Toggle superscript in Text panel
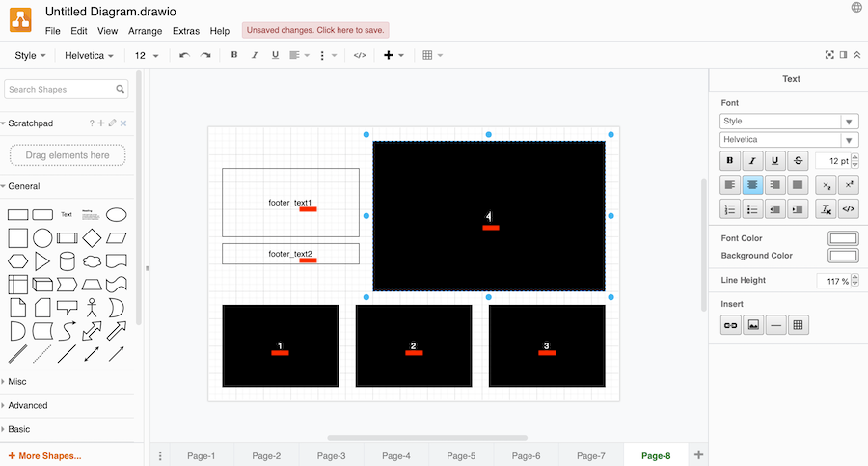 pyautogui.click(x=849, y=185)
